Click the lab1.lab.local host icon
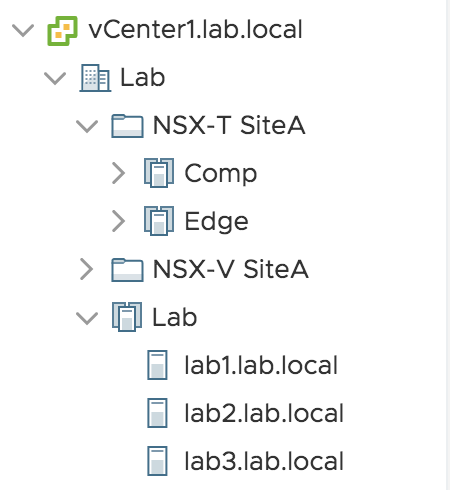 (x=157, y=365)
